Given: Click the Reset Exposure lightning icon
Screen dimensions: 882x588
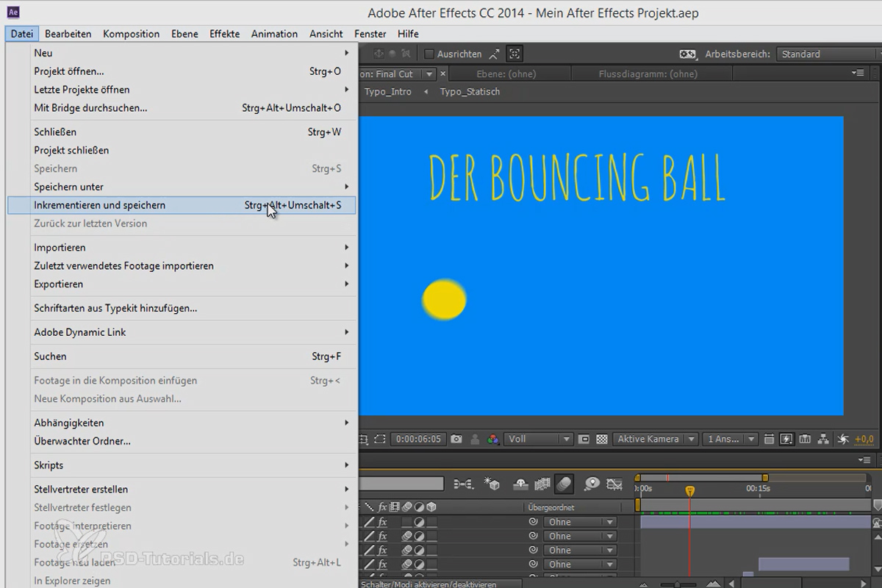Looking at the screenshot, I should (843, 439).
